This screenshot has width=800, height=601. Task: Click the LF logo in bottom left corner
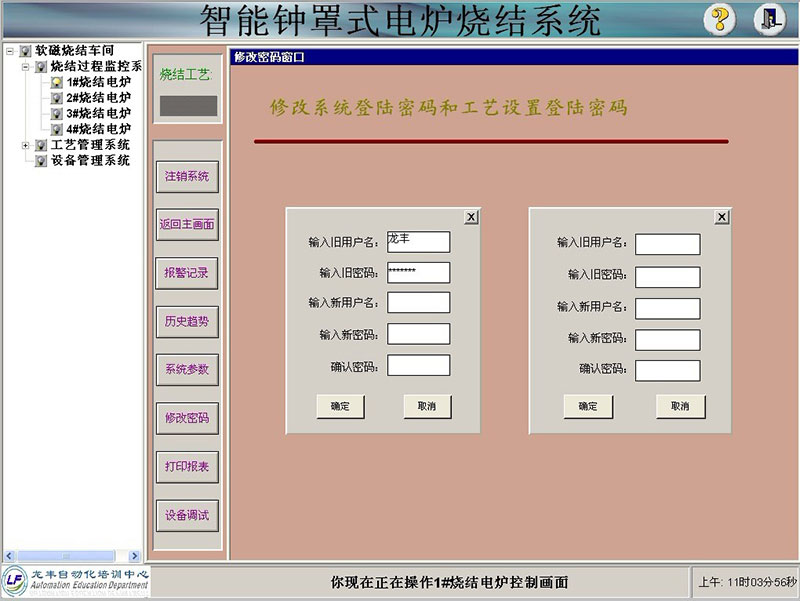coord(15,580)
